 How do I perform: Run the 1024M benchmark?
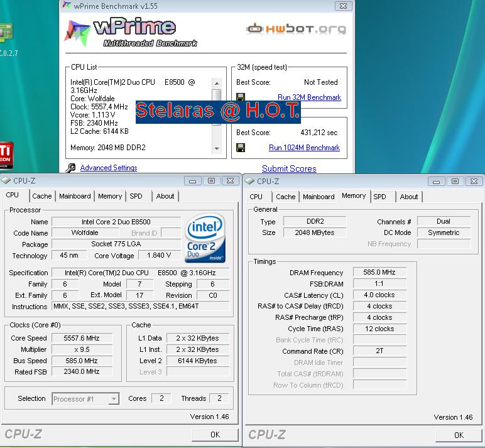point(304,148)
